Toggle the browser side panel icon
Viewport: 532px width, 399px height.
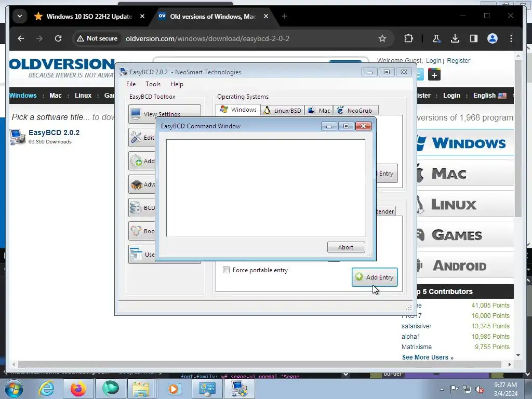point(474,38)
